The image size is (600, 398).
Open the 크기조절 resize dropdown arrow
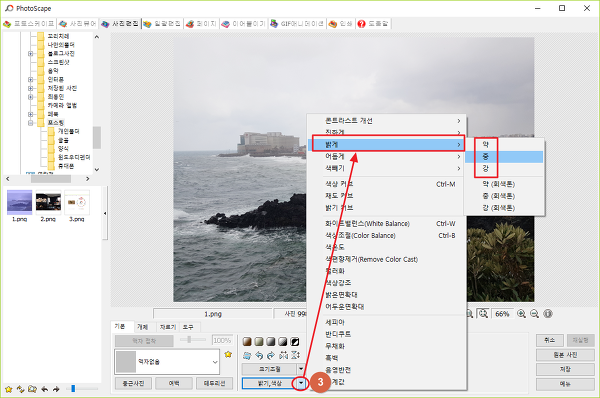tap(301, 369)
